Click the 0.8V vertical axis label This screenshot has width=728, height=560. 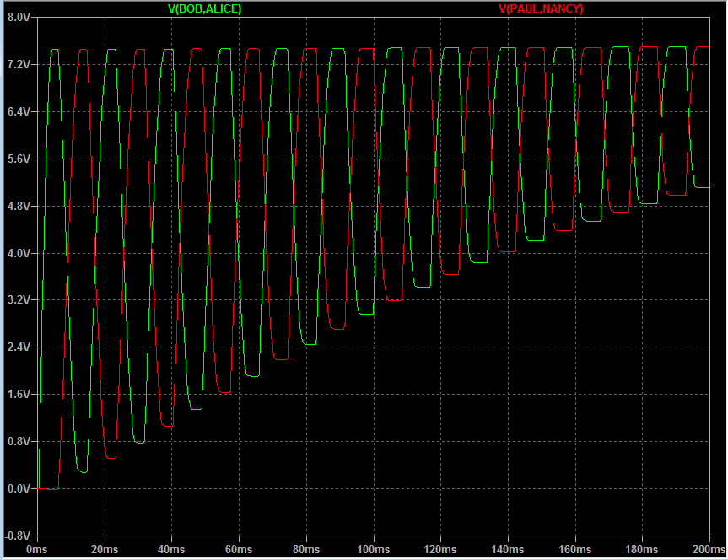pos(19,442)
